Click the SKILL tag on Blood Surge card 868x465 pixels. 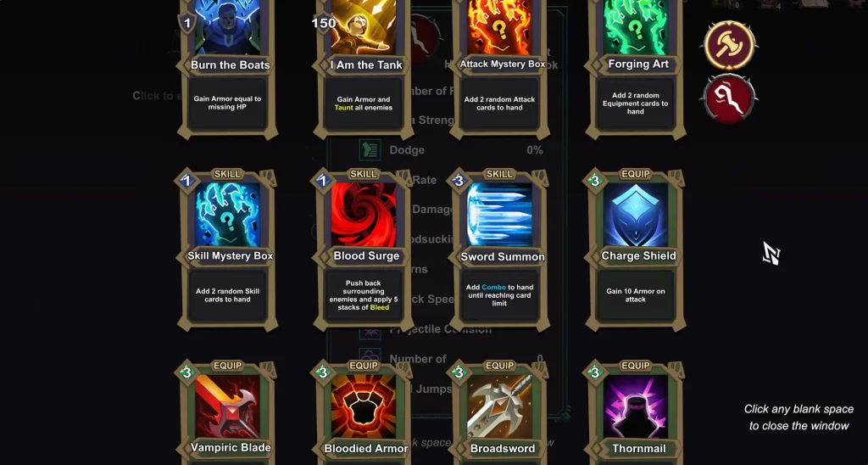[364, 174]
